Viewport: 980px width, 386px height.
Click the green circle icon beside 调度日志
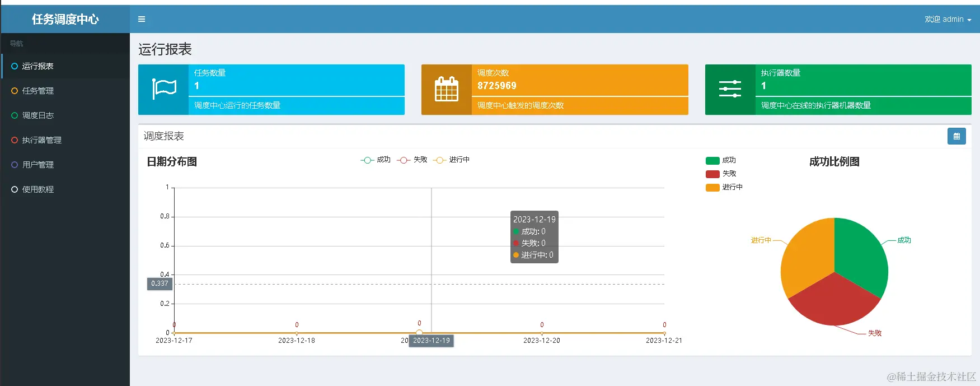pyautogui.click(x=15, y=115)
